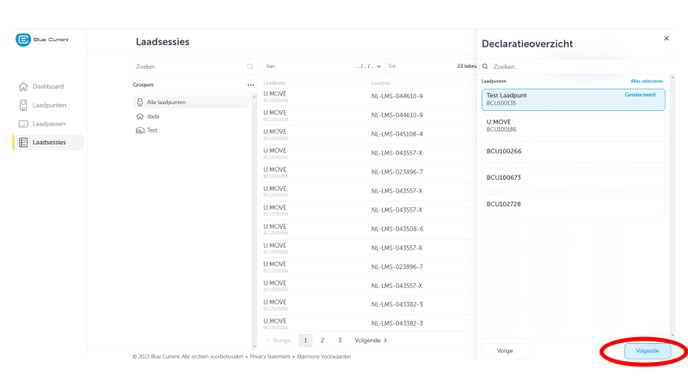Select the BCU100266 charge point

[x=573, y=151]
